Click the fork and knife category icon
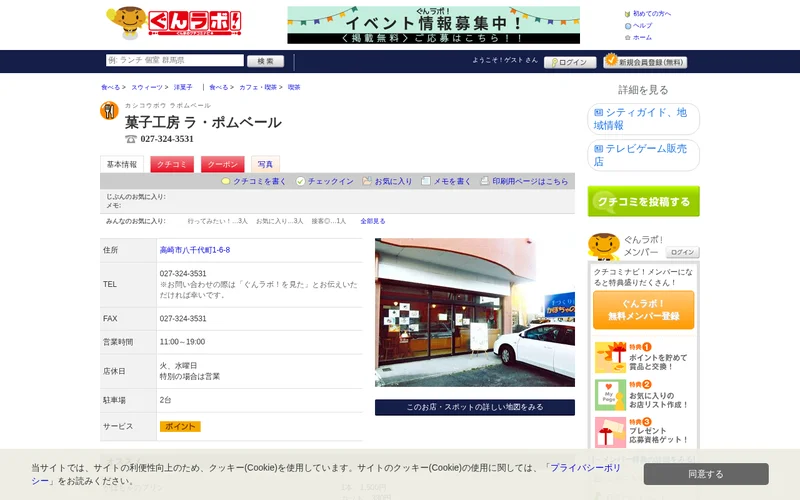Viewport: 800px width, 500px height. 109,110
